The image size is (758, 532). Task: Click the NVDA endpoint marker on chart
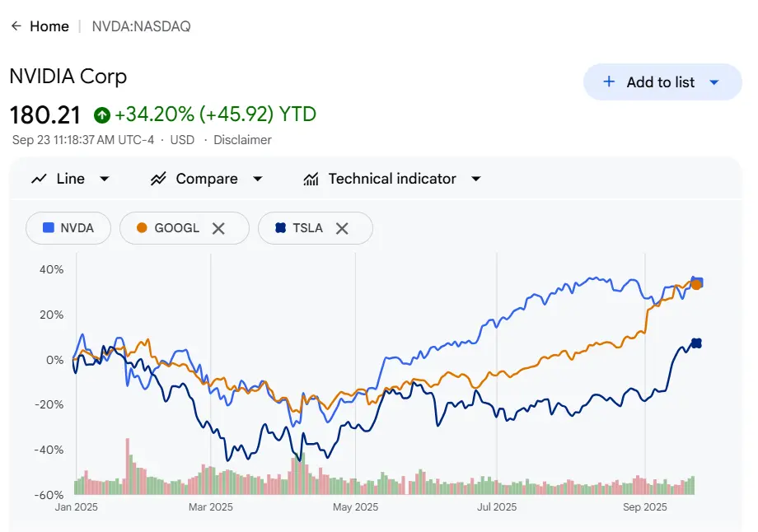(698, 282)
